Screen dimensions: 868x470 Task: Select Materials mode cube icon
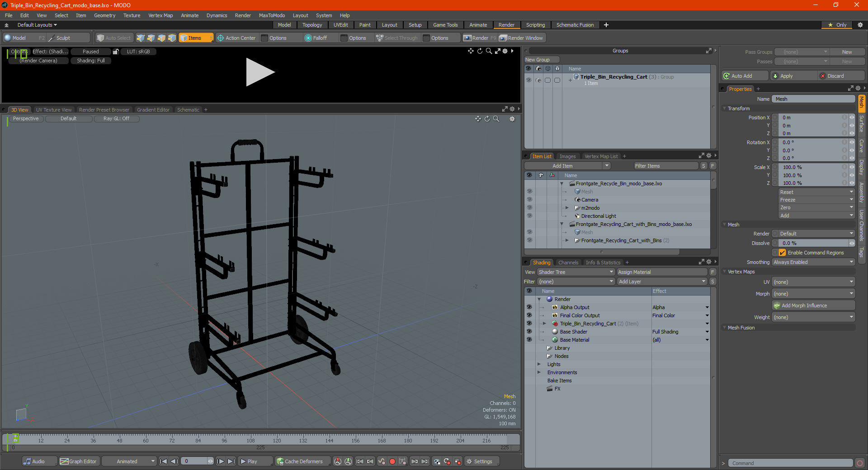(x=172, y=38)
